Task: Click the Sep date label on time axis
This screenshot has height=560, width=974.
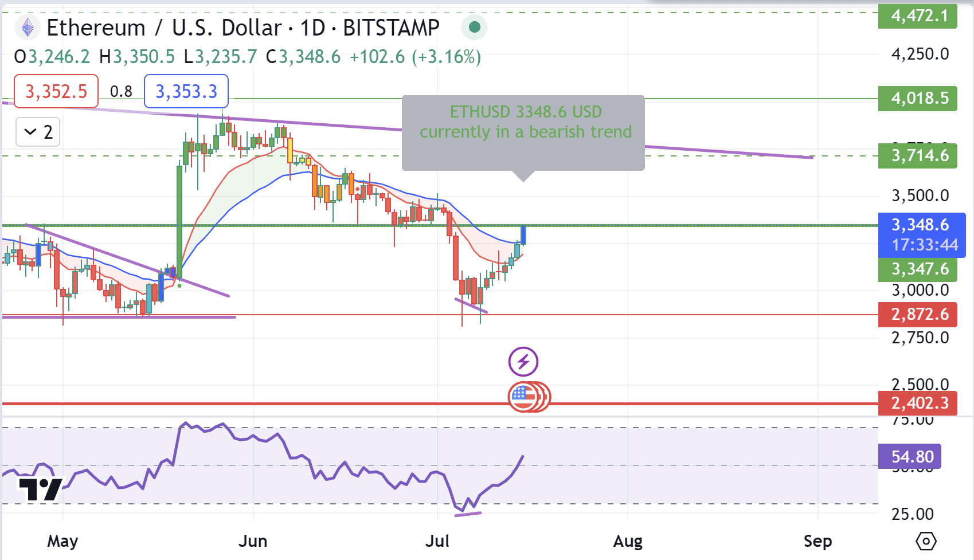Action: coord(817,541)
